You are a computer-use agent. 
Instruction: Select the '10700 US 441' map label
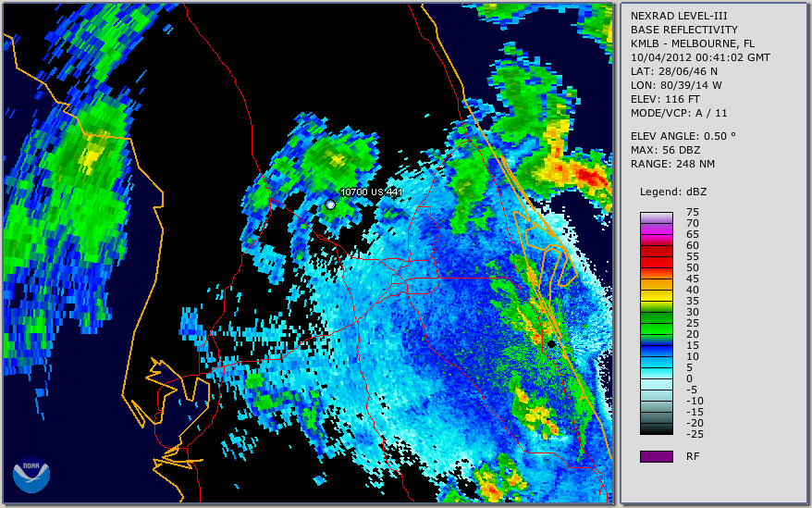click(371, 192)
